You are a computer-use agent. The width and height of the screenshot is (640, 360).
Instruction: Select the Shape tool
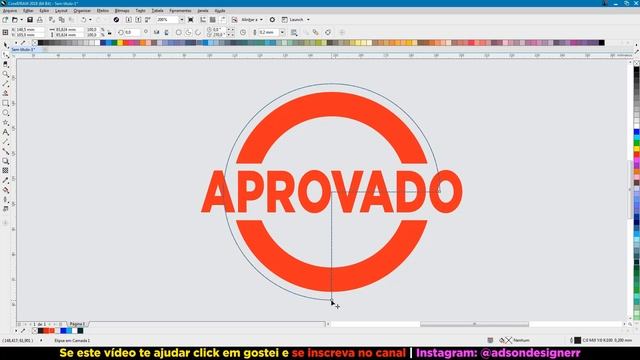coord(6,55)
